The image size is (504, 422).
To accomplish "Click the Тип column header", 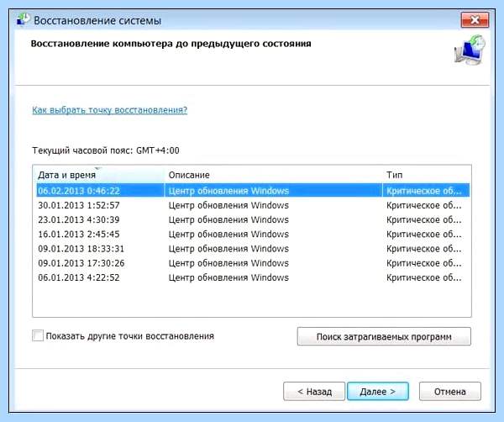I will tap(427, 175).
